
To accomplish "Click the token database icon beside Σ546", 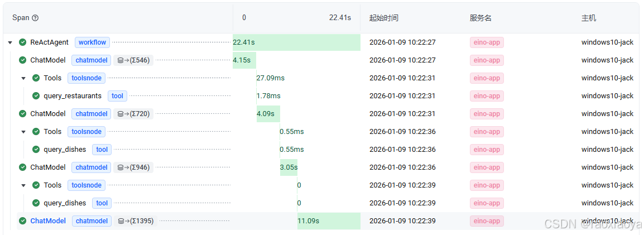I will tap(121, 60).
